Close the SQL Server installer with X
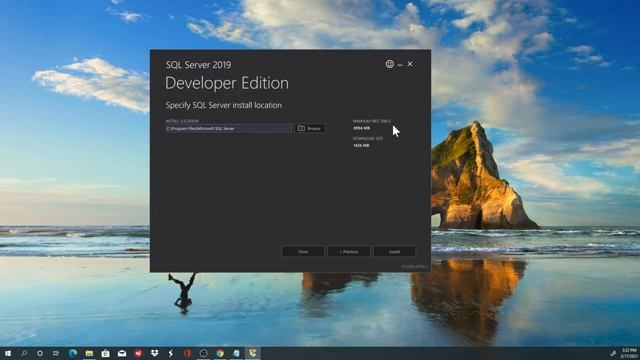Image resolution: width=640 pixels, height=360 pixels. coord(410,64)
